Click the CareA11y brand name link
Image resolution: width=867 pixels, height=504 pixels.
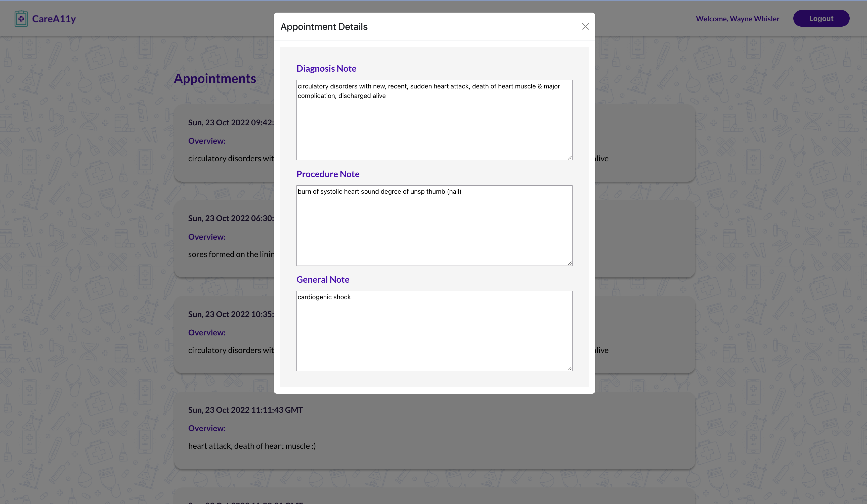click(x=54, y=19)
